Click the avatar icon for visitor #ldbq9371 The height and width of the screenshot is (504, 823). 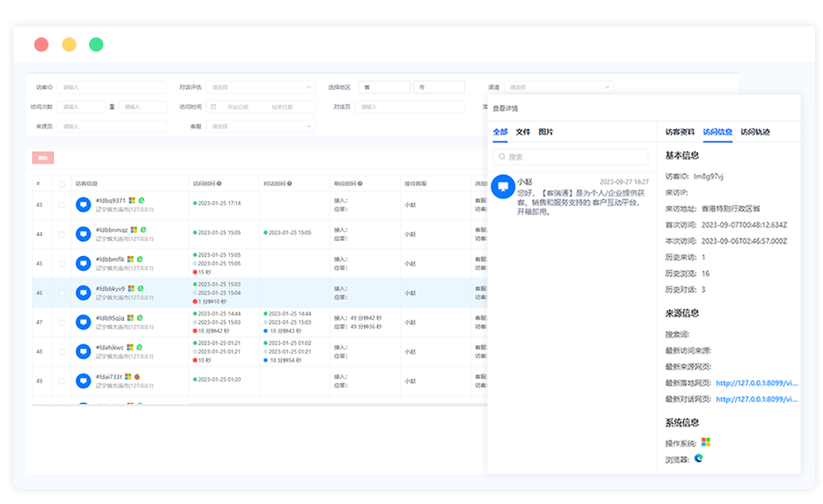83,204
